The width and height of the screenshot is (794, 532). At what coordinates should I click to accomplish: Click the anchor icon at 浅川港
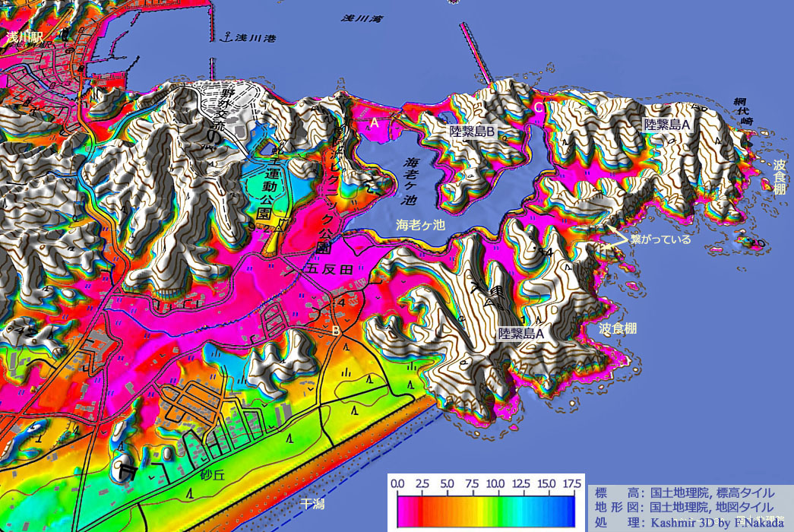[x=224, y=37]
